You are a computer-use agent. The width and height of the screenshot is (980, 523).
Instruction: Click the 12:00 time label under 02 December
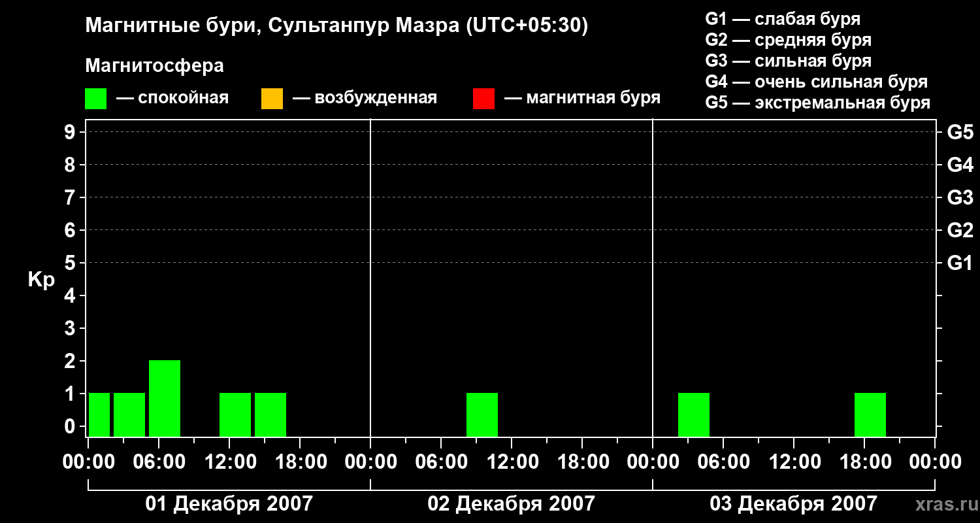(512, 462)
